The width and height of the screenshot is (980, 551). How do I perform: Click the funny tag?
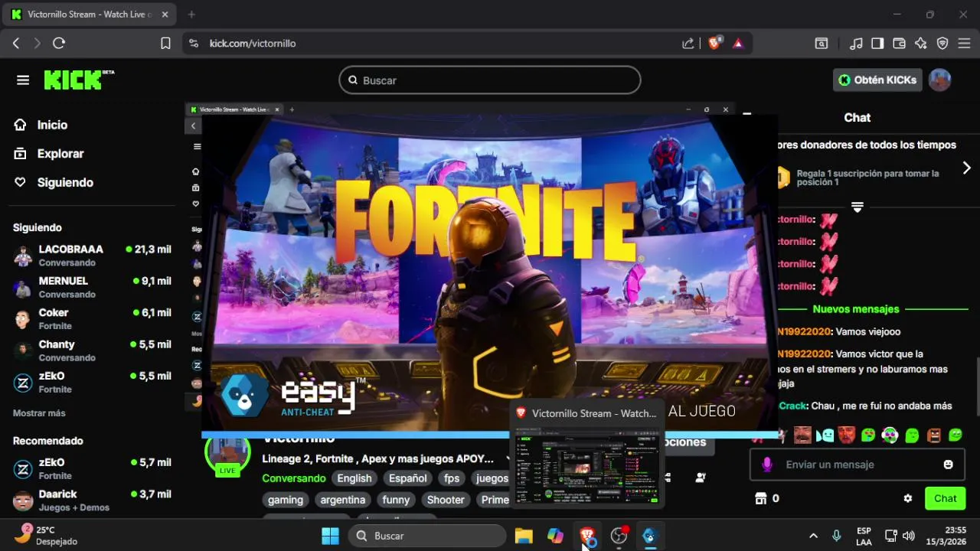click(x=396, y=500)
